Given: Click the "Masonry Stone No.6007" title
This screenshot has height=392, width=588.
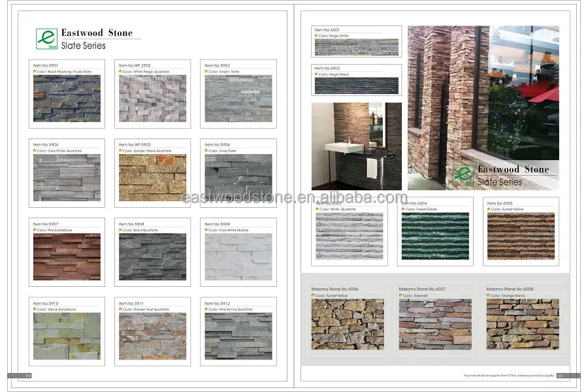Looking at the screenshot, I should tap(422, 289).
